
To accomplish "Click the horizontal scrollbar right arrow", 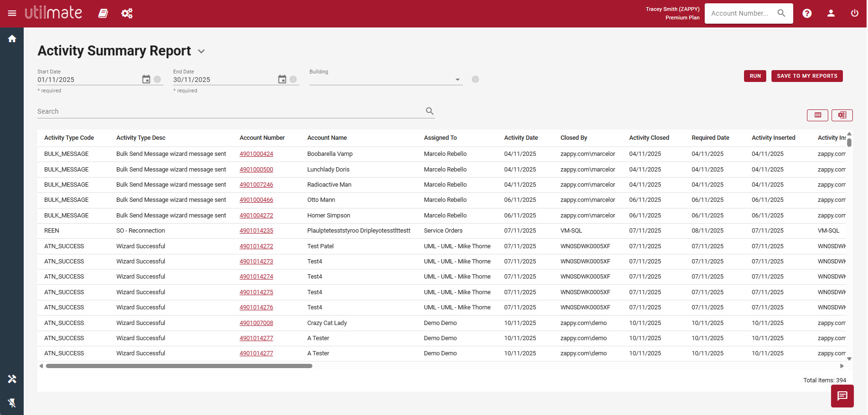I will coord(842,366).
